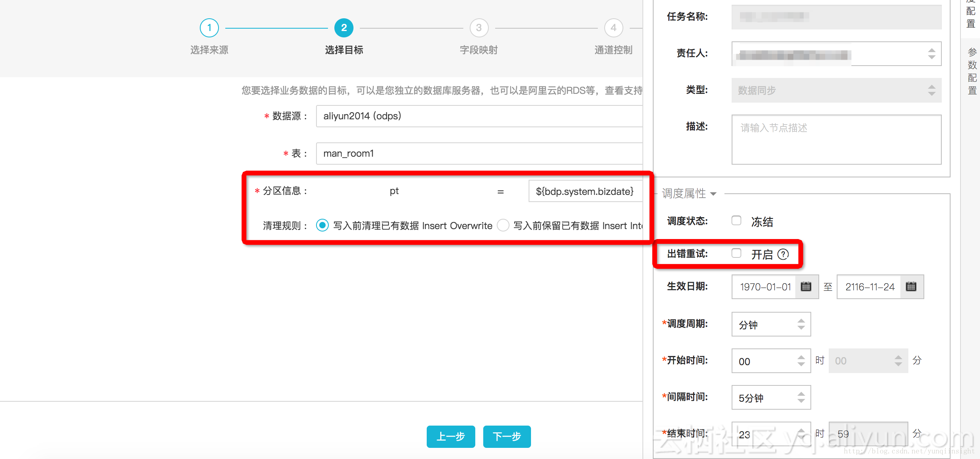Click step circle 3 字段映射
Image resolution: width=980 pixels, height=459 pixels.
pos(478,27)
